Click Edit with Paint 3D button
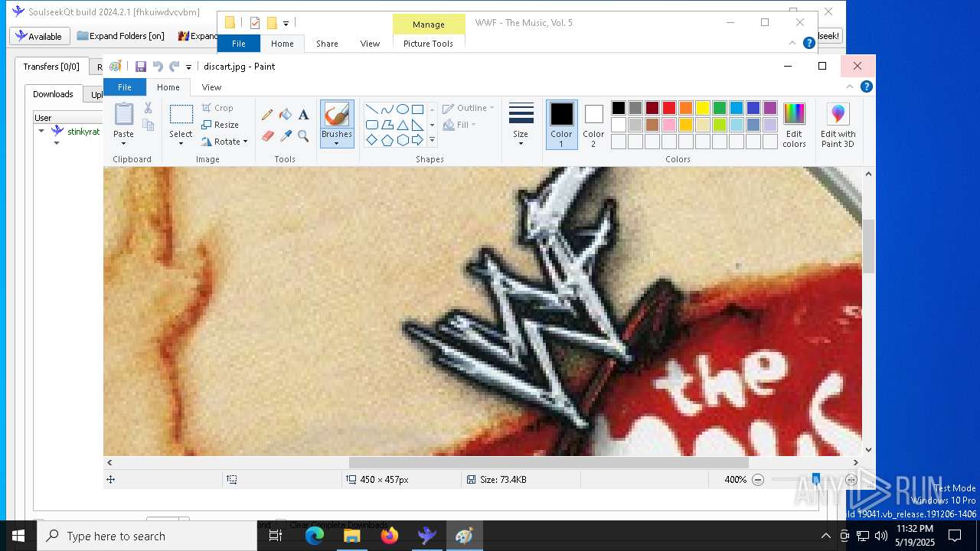The height and width of the screenshot is (551, 980). tap(838, 125)
